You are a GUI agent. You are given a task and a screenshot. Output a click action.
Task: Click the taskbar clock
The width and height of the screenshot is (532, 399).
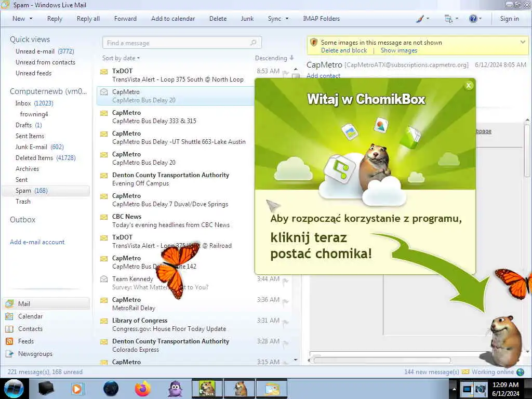point(506,389)
